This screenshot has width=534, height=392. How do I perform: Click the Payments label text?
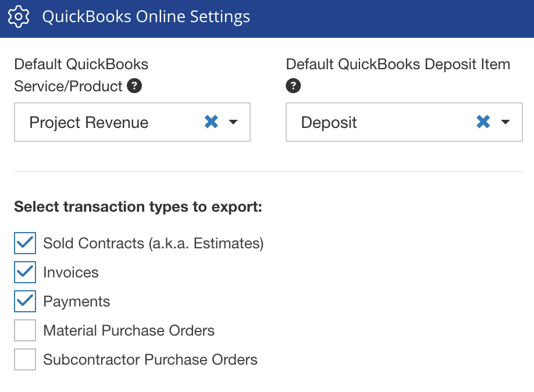click(x=77, y=302)
